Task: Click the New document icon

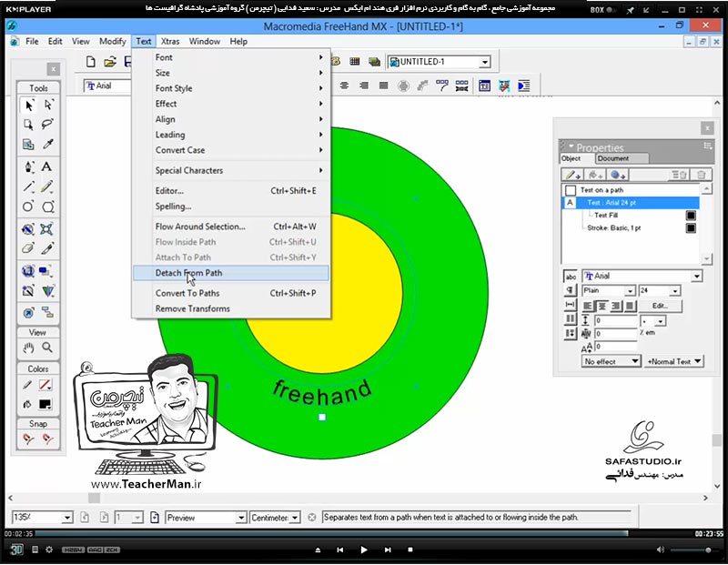Action: 91,62
